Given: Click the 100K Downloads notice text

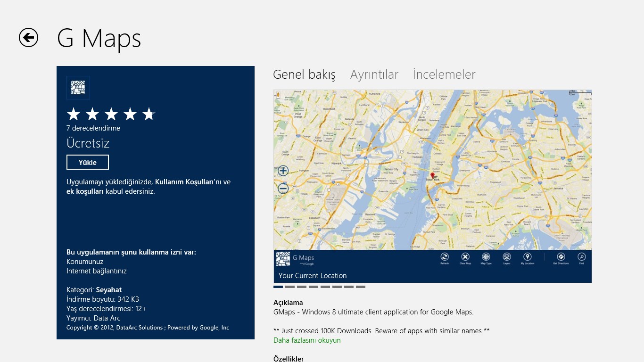Looking at the screenshot, I should [x=381, y=331].
